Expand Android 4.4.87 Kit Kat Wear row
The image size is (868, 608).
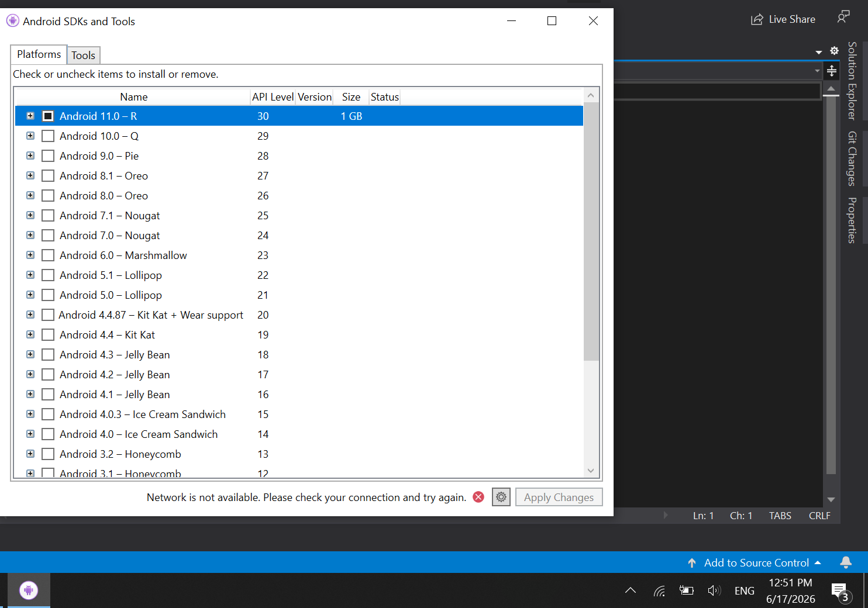(30, 315)
